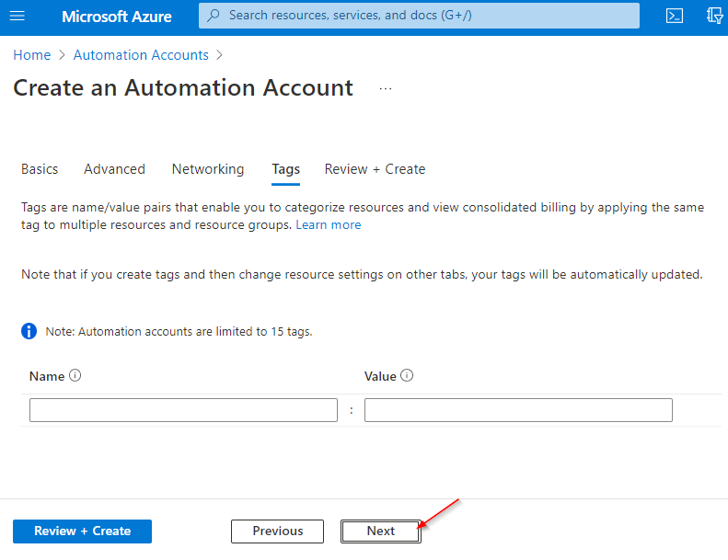The height and width of the screenshot is (560, 728).
Task: Click the tag Value input field
Action: (518, 410)
